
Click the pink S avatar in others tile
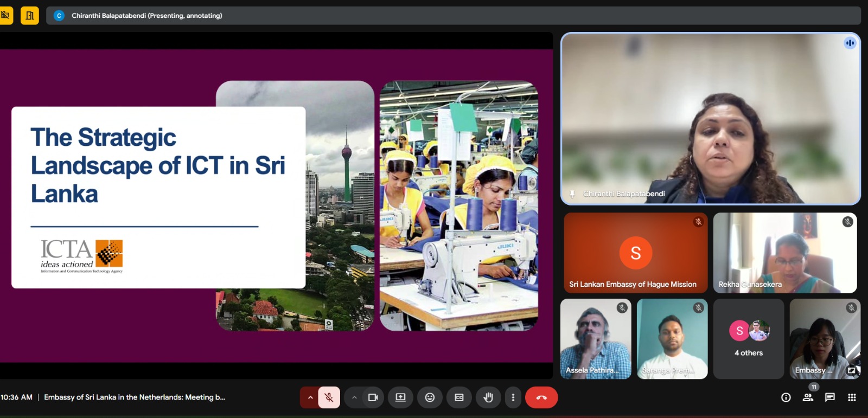[739, 331]
